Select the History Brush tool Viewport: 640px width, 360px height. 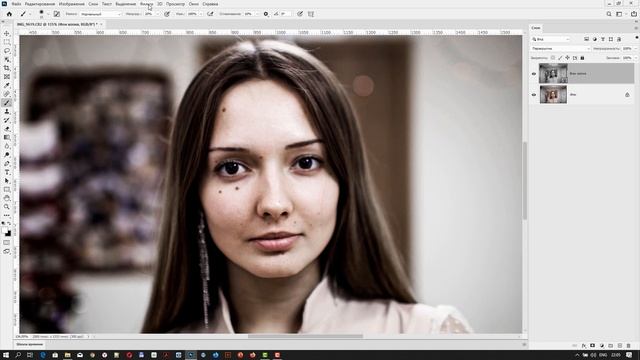click(x=7, y=120)
